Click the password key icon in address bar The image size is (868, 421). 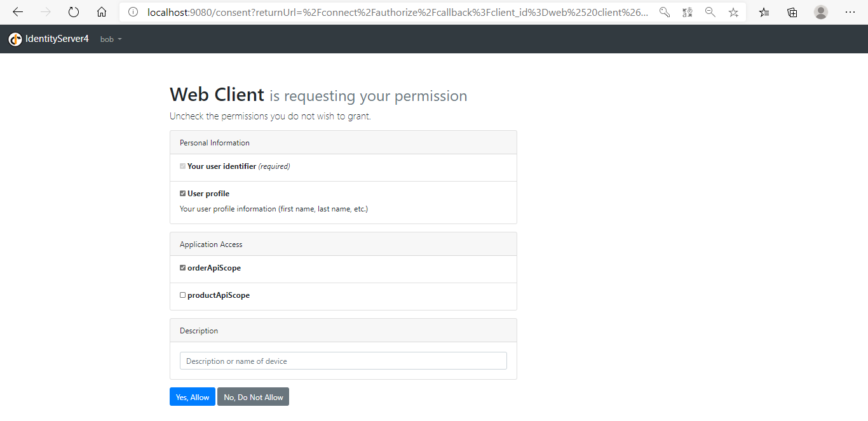[x=665, y=12]
